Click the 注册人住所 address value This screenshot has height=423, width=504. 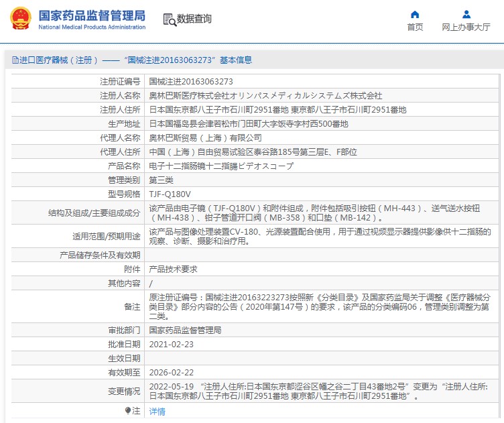point(277,110)
